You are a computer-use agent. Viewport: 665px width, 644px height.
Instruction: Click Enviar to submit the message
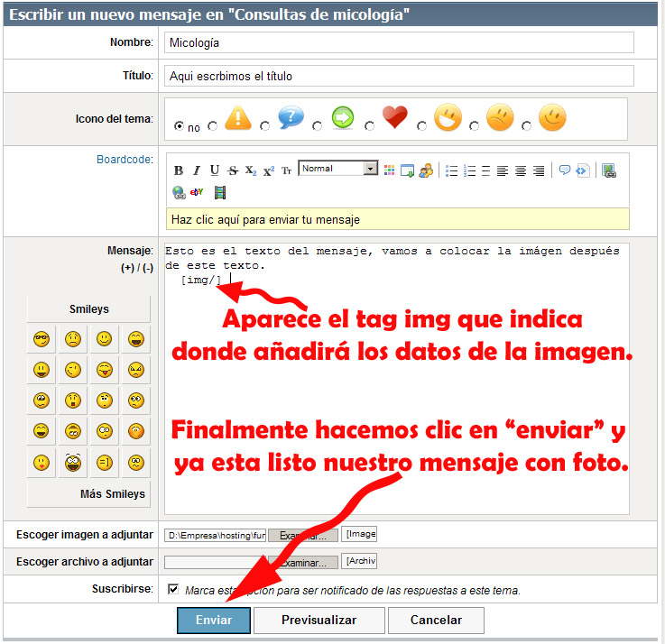213,620
